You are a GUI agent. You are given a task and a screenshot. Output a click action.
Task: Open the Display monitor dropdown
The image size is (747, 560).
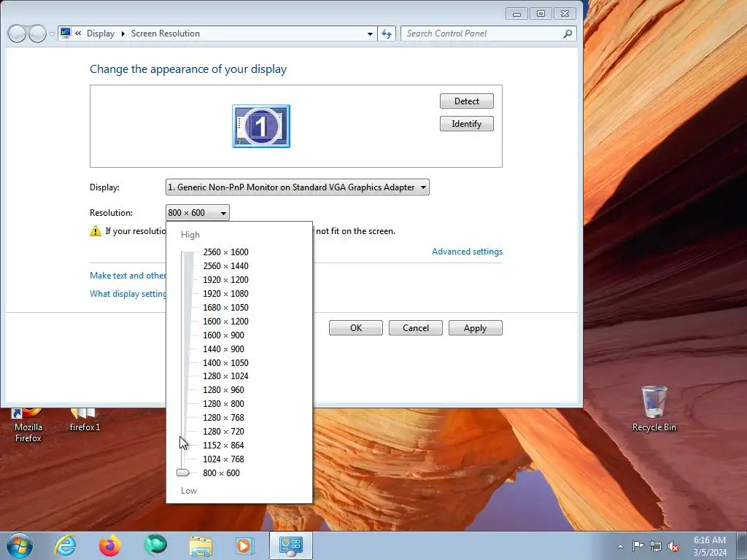pyautogui.click(x=298, y=187)
